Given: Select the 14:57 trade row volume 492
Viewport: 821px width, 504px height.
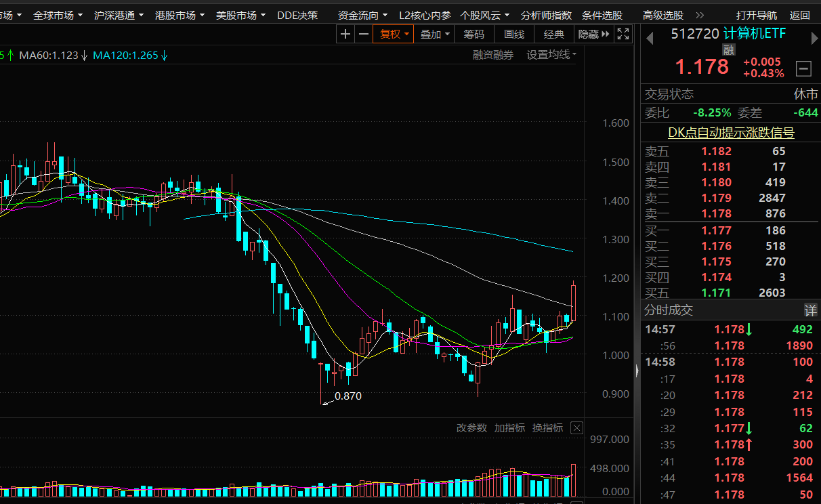Looking at the screenshot, I should pos(731,329).
